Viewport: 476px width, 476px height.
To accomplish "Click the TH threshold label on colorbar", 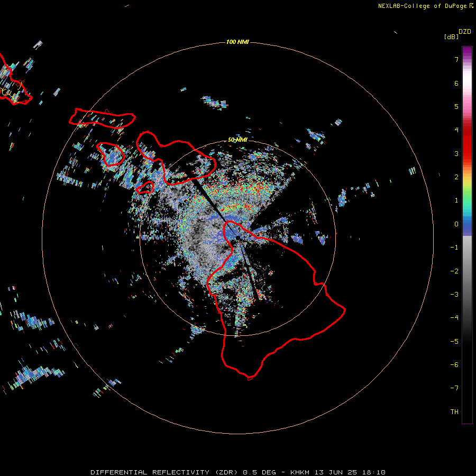I will click(454, 412).
